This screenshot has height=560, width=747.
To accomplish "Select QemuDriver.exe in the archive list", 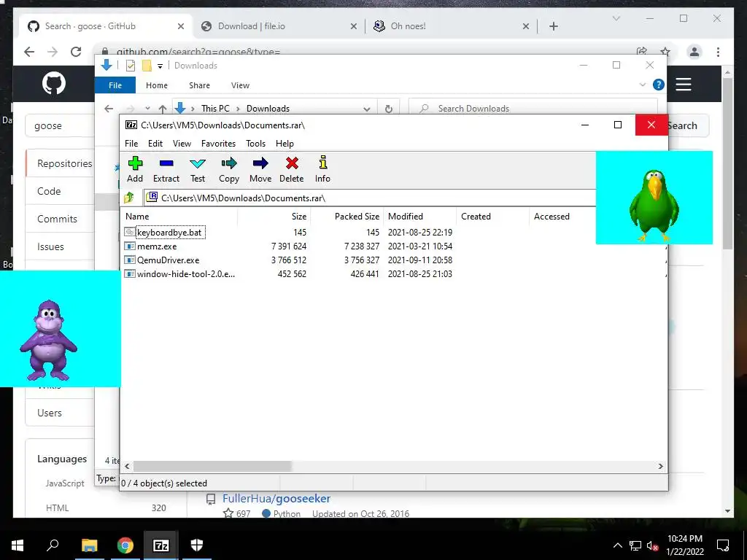I will (x=169, y=260).
